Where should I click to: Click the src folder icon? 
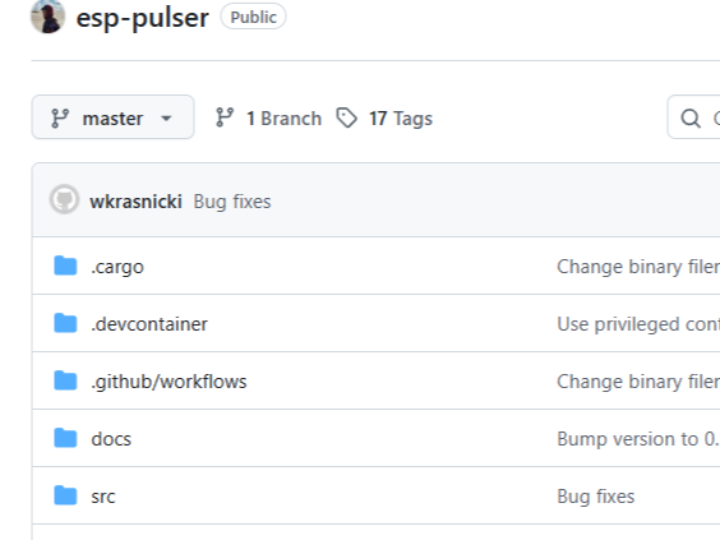coord(66,495)
